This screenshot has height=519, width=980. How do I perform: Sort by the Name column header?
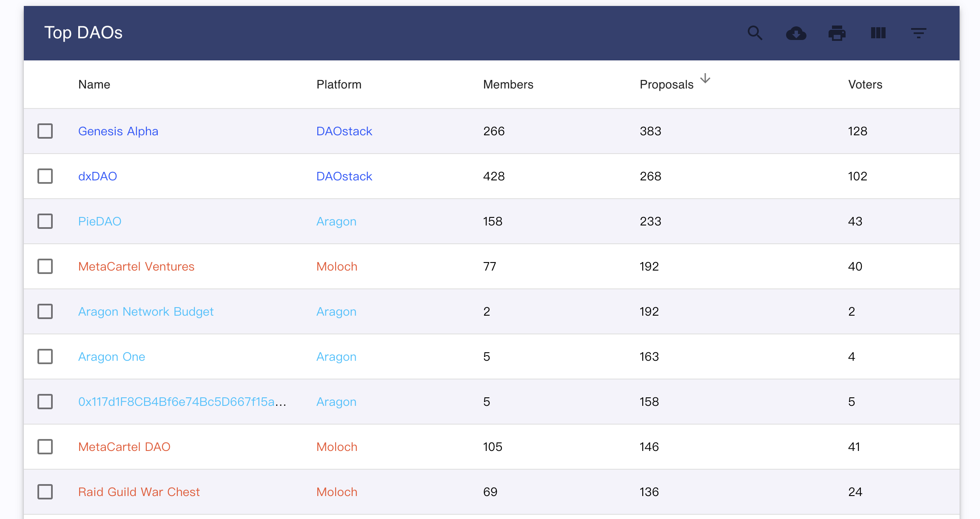click(x=94, y=84)
